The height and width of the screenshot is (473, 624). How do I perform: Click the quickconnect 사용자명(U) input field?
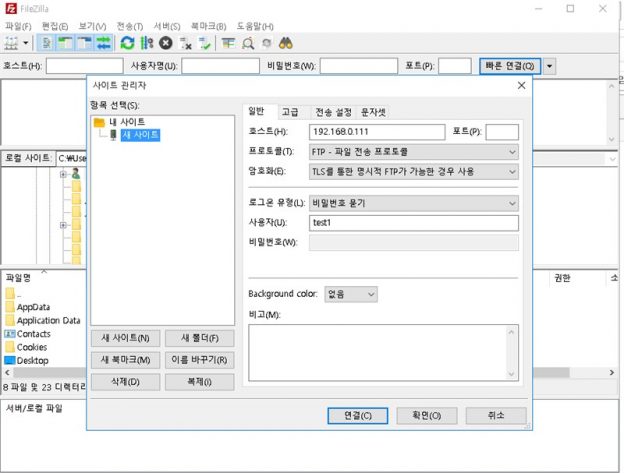click(220, 66)
